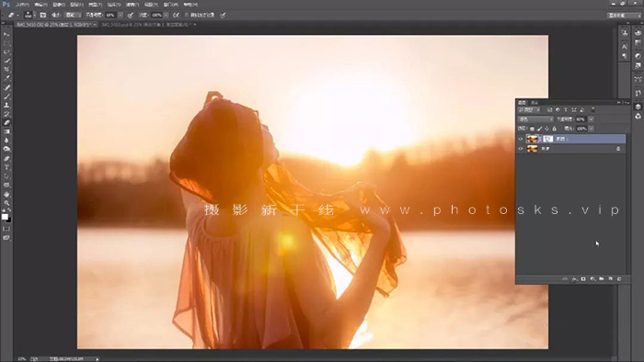Select the Zoom tool

click(6, 203)
